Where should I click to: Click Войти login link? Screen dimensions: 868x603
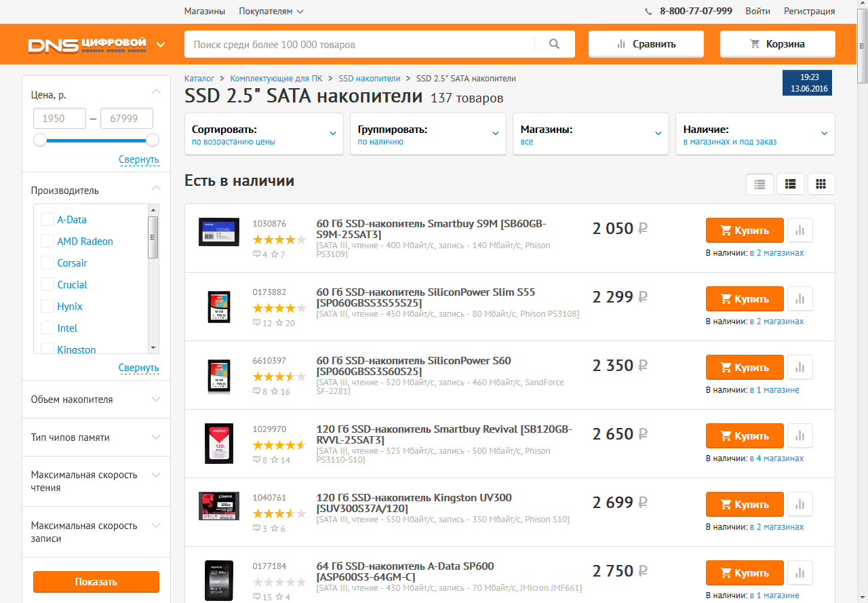[x=757, y=11]
